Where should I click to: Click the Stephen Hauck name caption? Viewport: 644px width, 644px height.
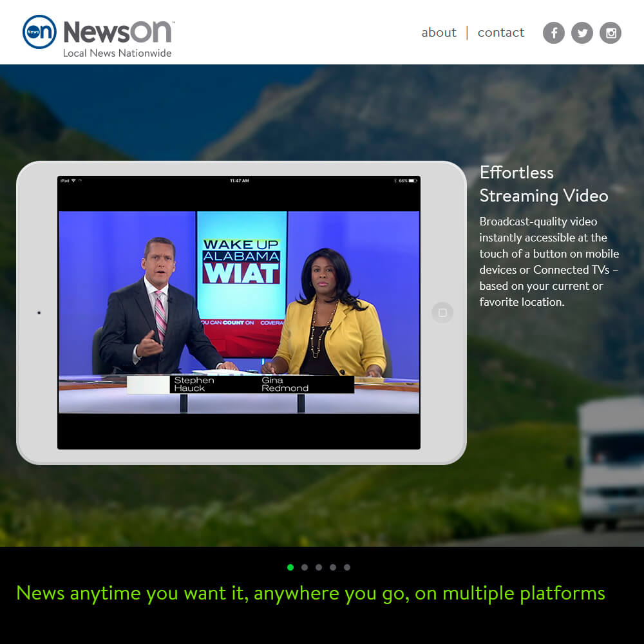pos(194,384)
